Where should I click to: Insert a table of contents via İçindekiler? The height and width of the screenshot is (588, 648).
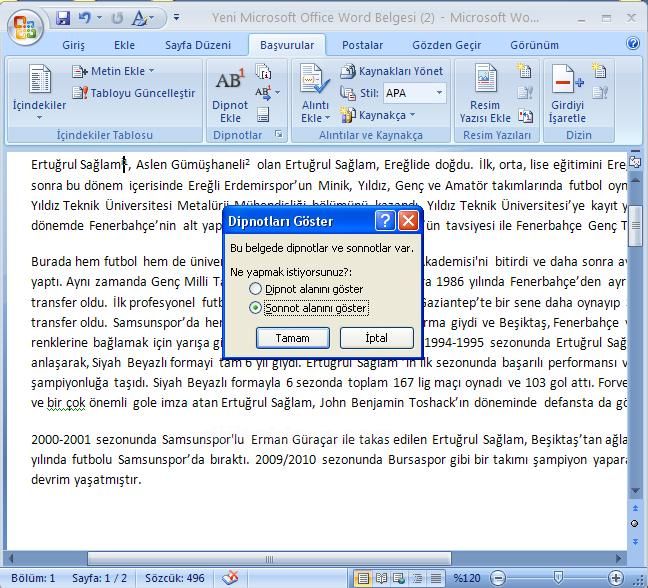click(39, 93)
